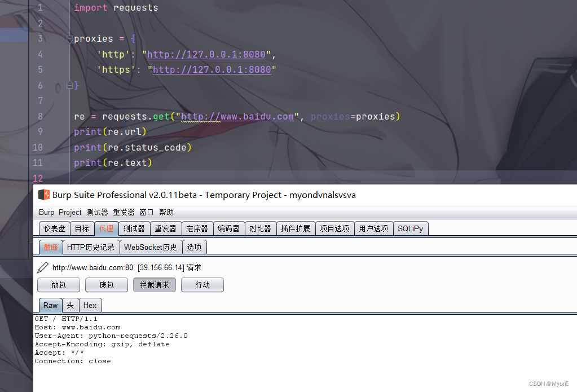577x392 pixels.
Task: Click the 'Connection: close' header line
Action: tap(73, 361)
